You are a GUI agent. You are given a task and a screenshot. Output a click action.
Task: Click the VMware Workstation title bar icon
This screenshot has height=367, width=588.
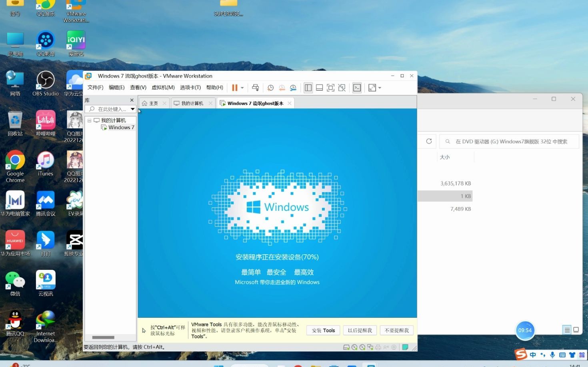[x=88, y=76]
